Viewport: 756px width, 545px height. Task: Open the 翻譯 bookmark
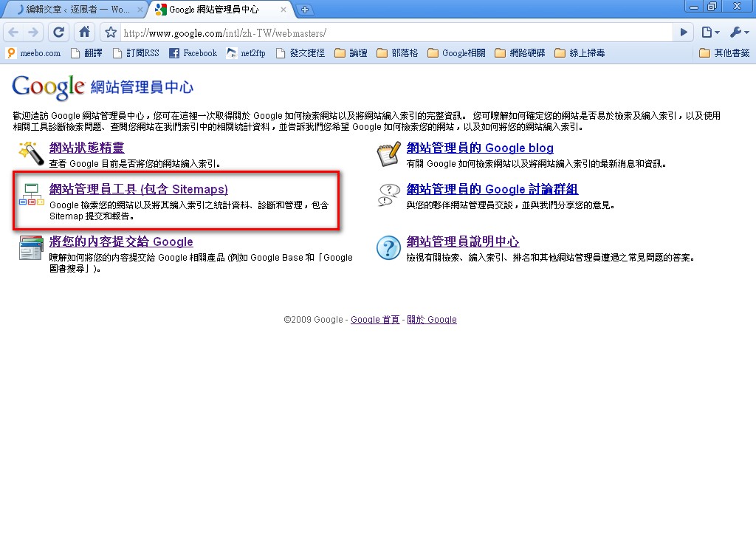coord(87,53)
